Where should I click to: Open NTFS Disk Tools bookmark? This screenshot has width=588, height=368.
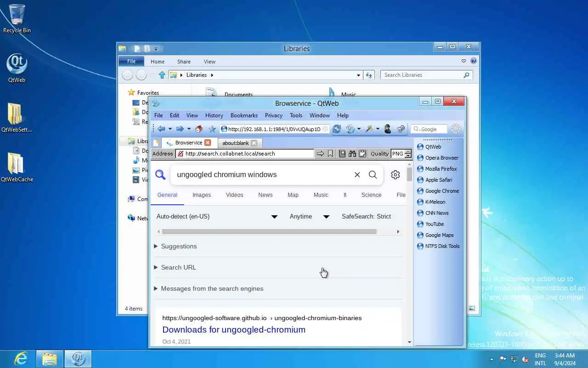438,246
